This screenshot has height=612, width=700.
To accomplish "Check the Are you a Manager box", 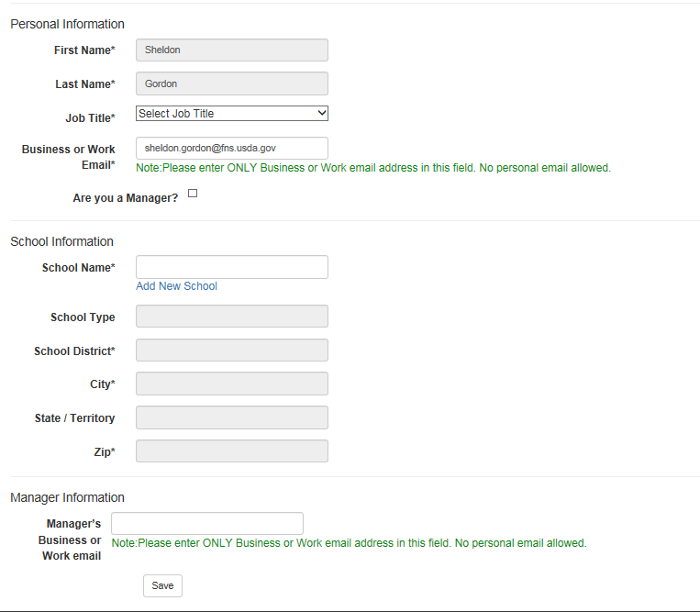I will pos(193,194).
